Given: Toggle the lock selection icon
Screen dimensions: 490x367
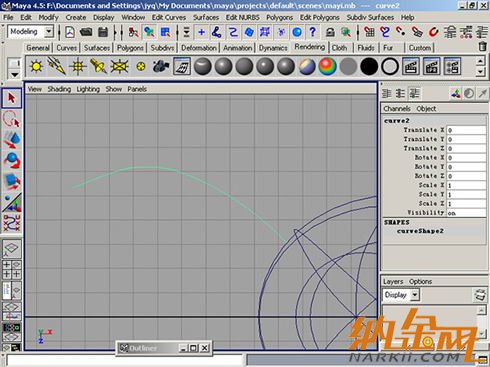Looking at the screenshot, I should pyautogui.click(x=330, y=32).
